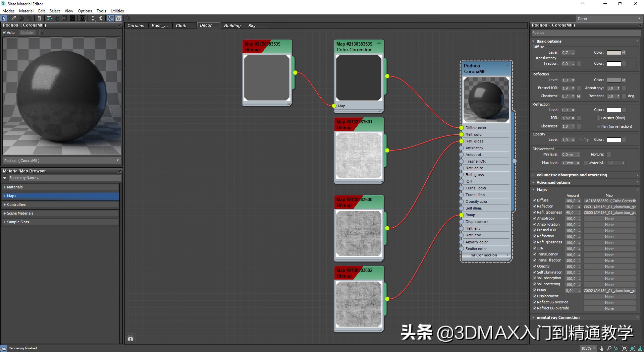Pick material from object with the eyedropper
Viewport: 644px width, 352px height.
pyautogui.click(x=14, y=18)
